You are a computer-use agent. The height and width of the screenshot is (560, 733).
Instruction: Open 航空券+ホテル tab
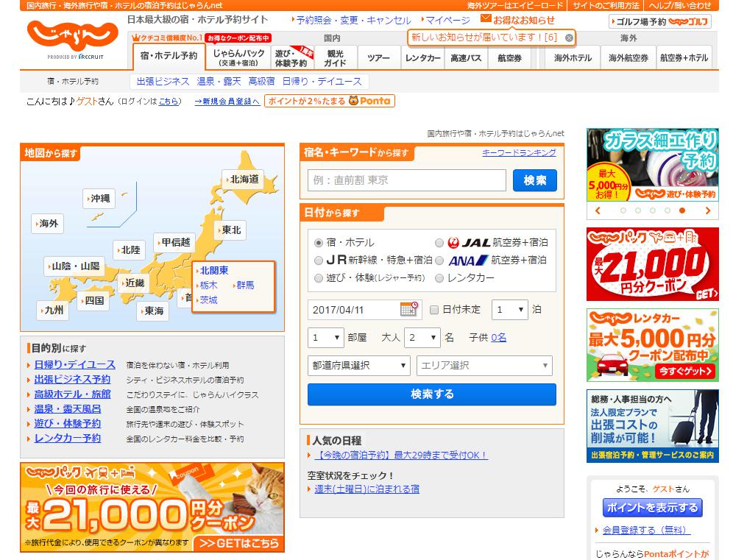point(684,58)
